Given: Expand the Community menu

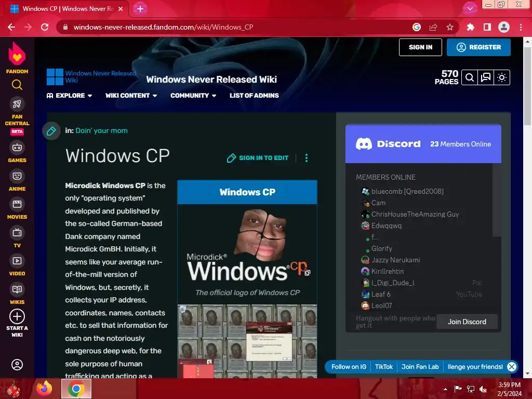Looking at the screenshot, I should coord(193,96).
